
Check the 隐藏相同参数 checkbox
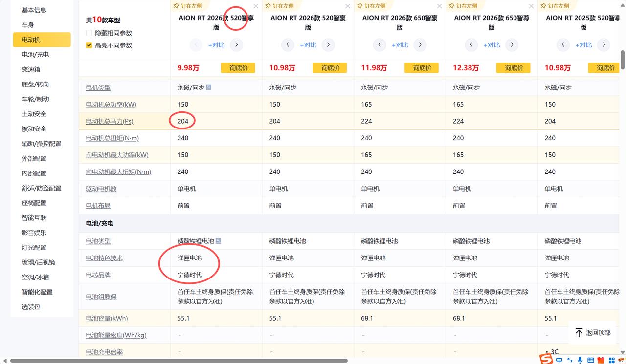pyautogui.click(x=89, y=33)
